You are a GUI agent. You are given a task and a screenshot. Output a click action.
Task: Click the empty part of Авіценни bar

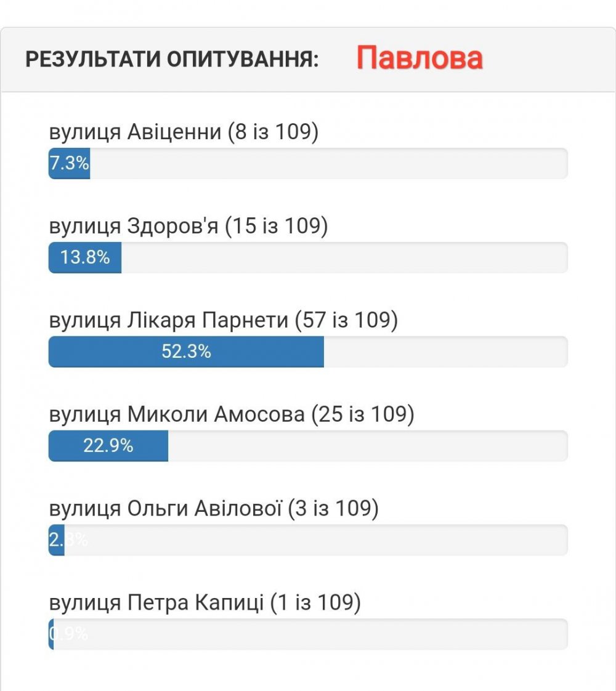pos(328,164)
